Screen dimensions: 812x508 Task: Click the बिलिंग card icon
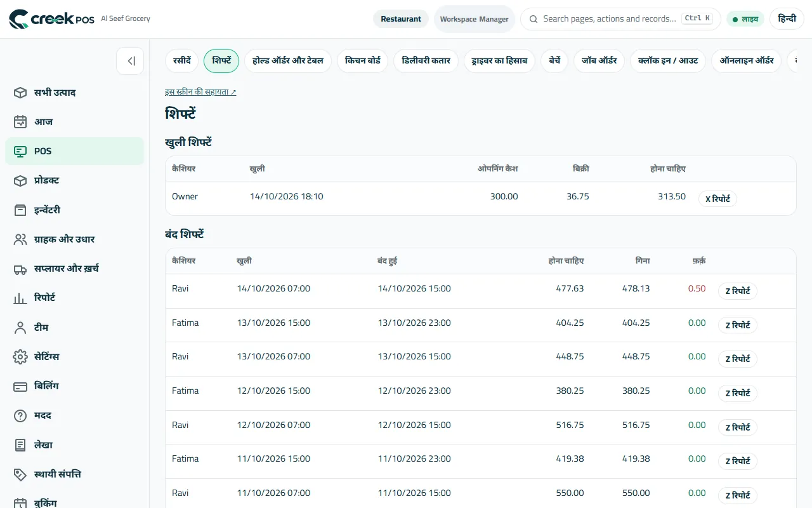click(x=20, y=386)
